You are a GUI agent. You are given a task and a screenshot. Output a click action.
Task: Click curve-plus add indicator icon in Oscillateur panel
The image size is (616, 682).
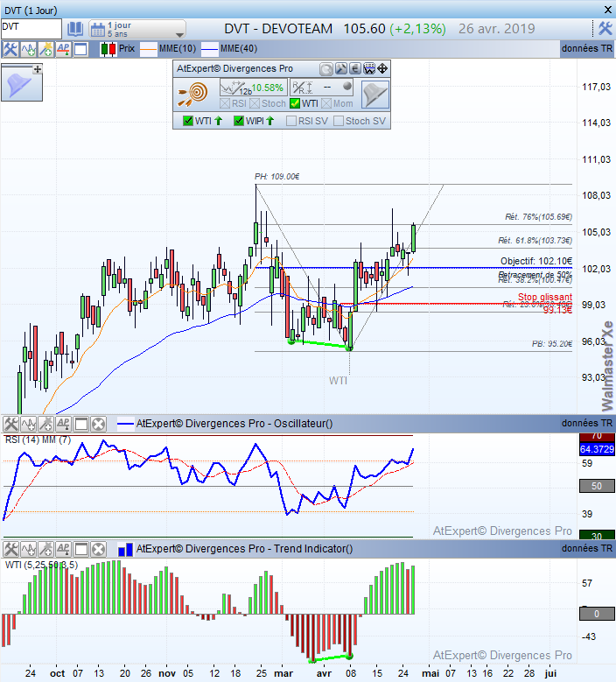click(x=29, y=424)
